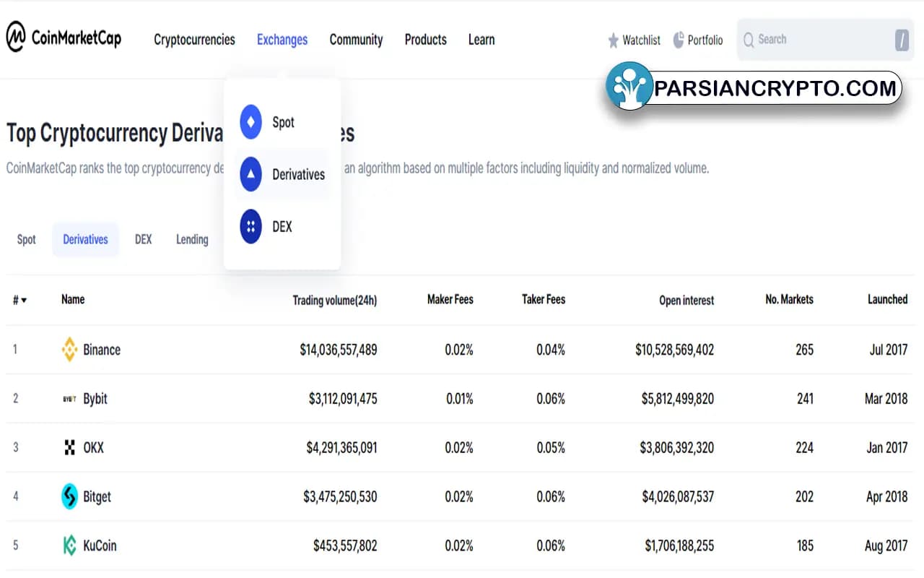Click Binance open interest $10,528,569,402
The height and width of the screenshot is (578, 924).
[675, 350]
